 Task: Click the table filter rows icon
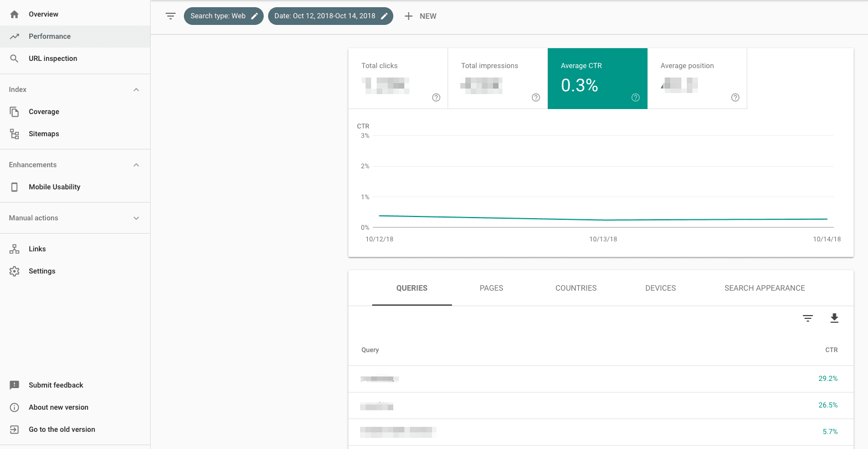(808, 318)
